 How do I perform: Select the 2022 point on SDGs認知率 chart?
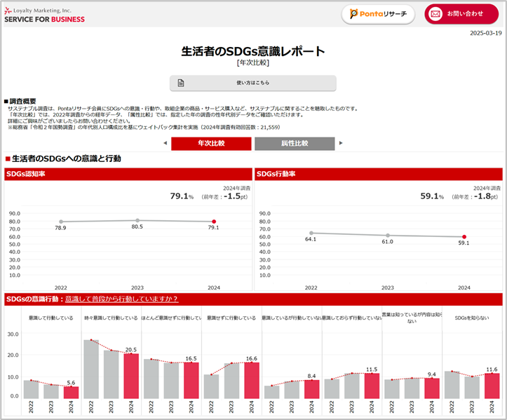click(61, 222)
